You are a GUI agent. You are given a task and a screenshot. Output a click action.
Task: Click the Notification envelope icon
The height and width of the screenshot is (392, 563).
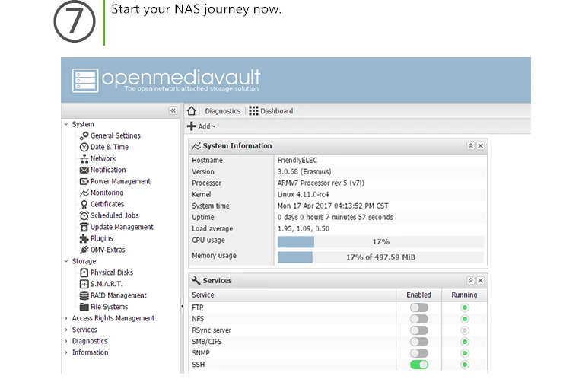(x=84, y=170)
